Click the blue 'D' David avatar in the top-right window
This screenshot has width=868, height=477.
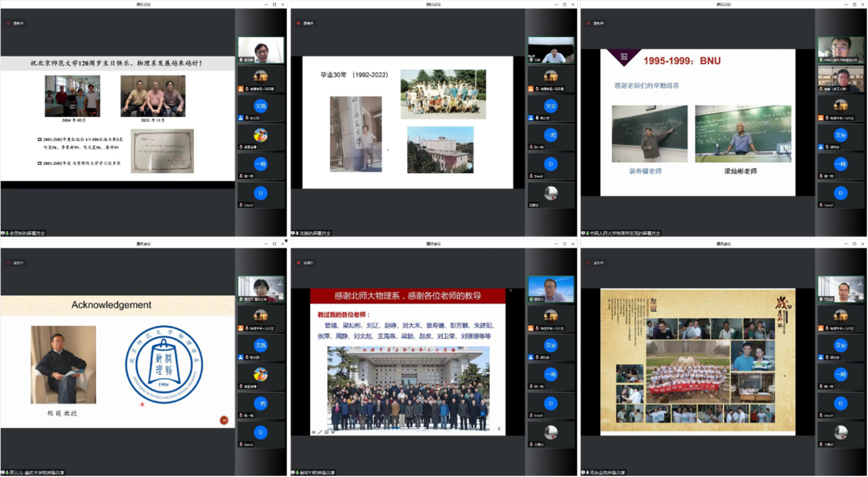pos(840,193)
